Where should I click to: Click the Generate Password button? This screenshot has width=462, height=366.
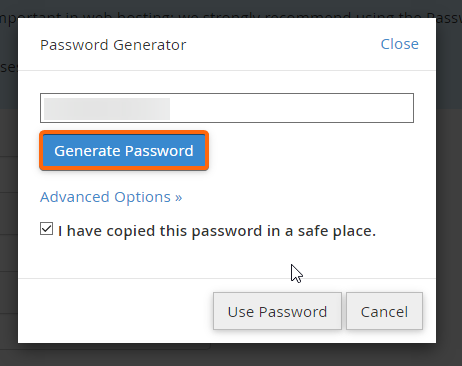pyautogui.click(x=124, y=151)
